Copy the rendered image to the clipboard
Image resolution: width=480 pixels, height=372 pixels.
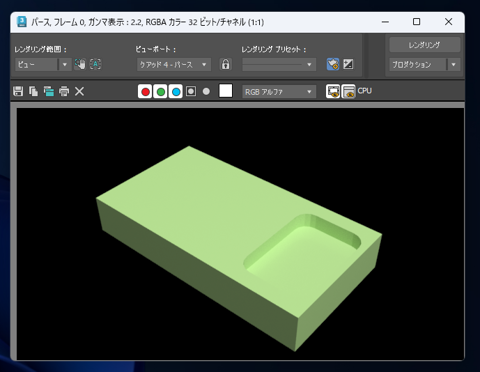(x=33, y=91)
